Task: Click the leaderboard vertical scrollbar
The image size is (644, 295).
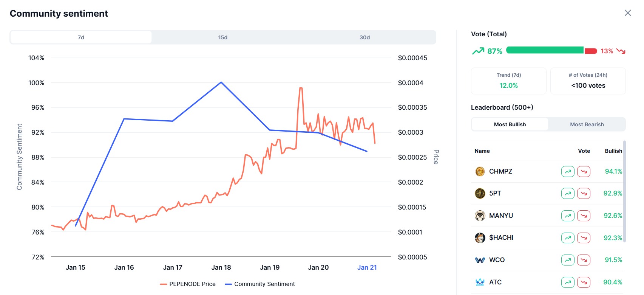Action: (x=624, y=191)
